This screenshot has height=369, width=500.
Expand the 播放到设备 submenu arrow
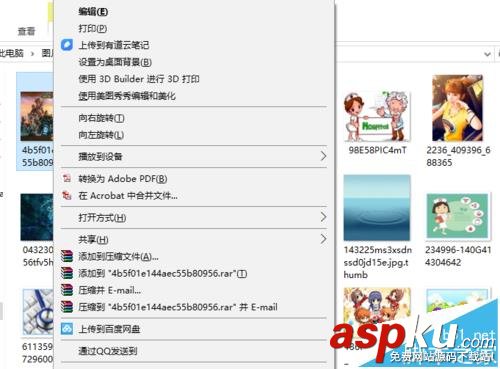[323, 156]
